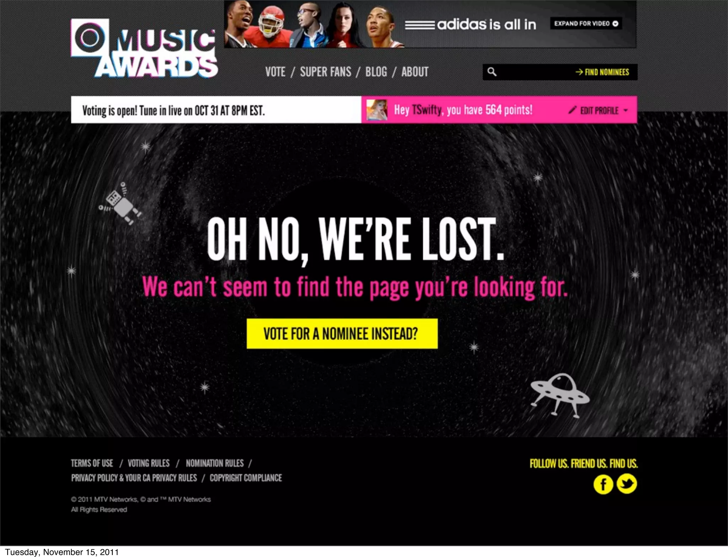Screen dimensions: 728x560
Task: Click the TSwifty profile avatar thumbnail
Action: (x=377, y=110)
